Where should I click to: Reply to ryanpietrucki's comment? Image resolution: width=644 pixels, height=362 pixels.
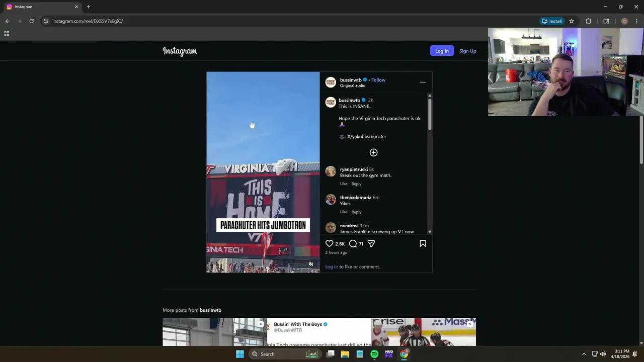356,184
